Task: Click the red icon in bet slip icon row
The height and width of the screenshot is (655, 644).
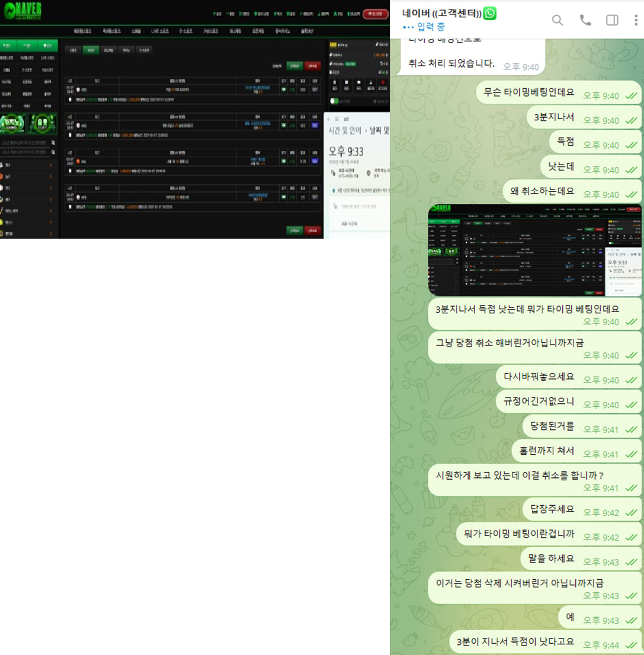Action: [382, 83]
